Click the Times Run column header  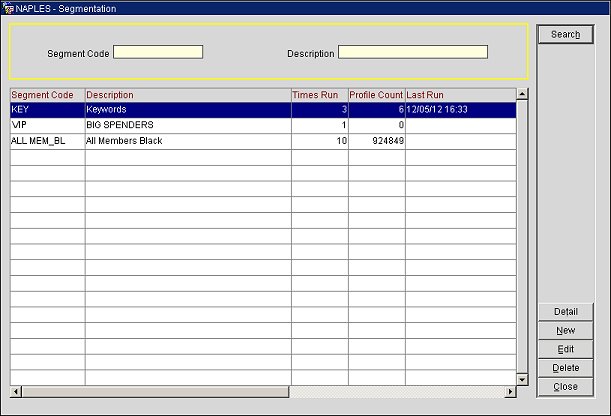[x=319, y=94]
